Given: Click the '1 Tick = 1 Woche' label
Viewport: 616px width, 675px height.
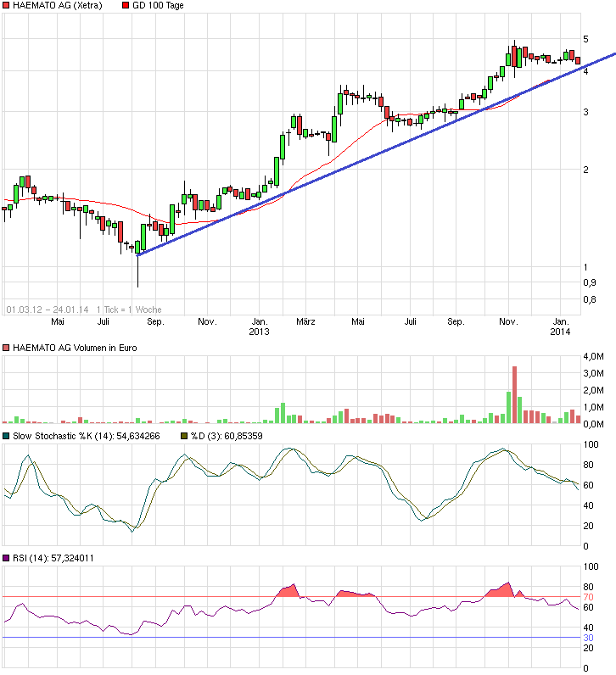Looking at the screenshot, I should (x=130, y=310).
